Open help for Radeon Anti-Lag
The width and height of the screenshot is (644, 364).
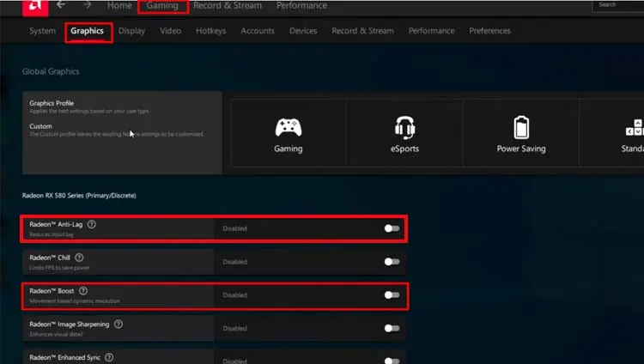tap(92, 224)
